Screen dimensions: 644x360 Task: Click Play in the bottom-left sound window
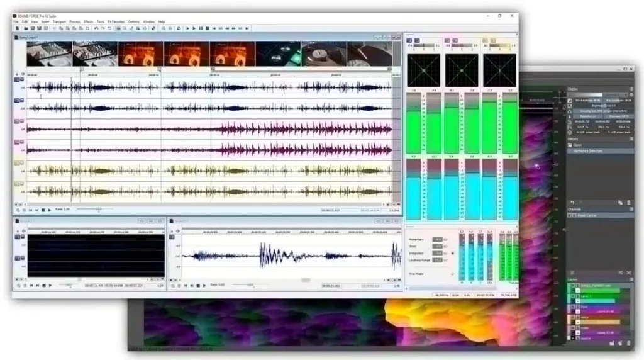pos(50,285)
